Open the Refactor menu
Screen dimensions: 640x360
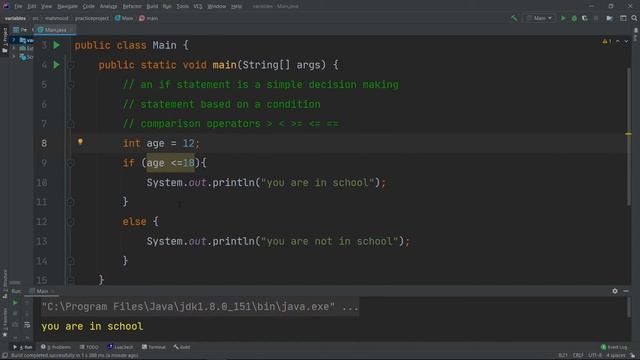pyautogui.click(x=132, y=6)
